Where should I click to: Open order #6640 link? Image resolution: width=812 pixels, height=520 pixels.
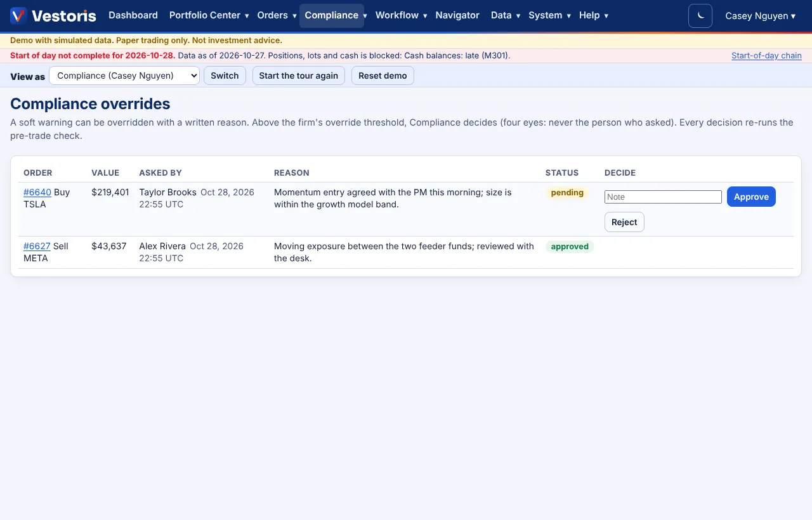click(37, 192)
